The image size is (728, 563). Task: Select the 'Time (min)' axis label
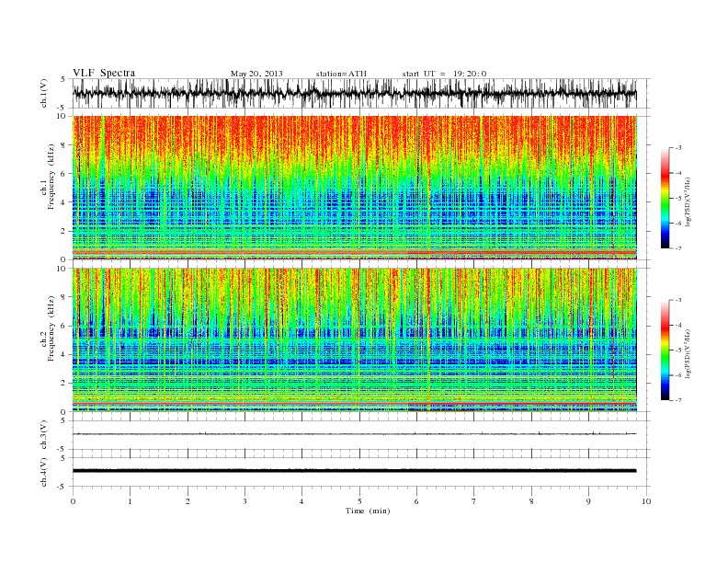point(368,511)
